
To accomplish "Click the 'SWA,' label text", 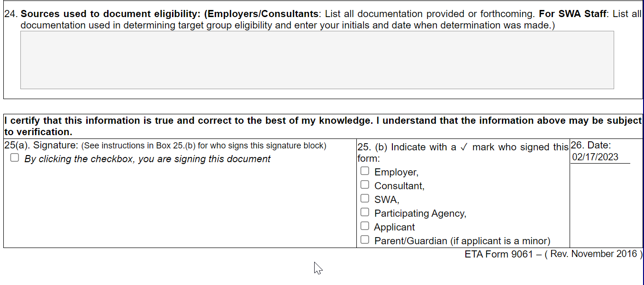I will click(x=387, y=200).
